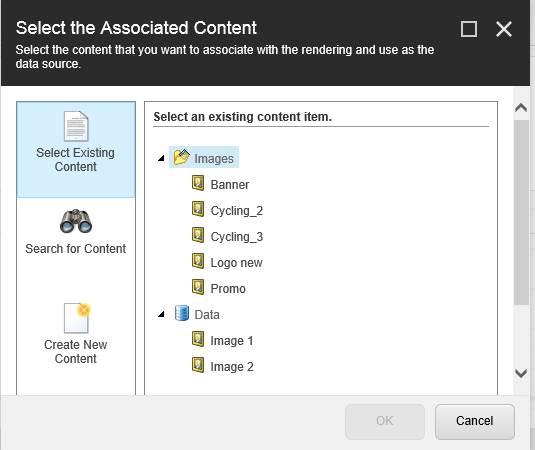Click the Image 2 item icon
This screenshot has height=450, width=535.
(198, 365)
